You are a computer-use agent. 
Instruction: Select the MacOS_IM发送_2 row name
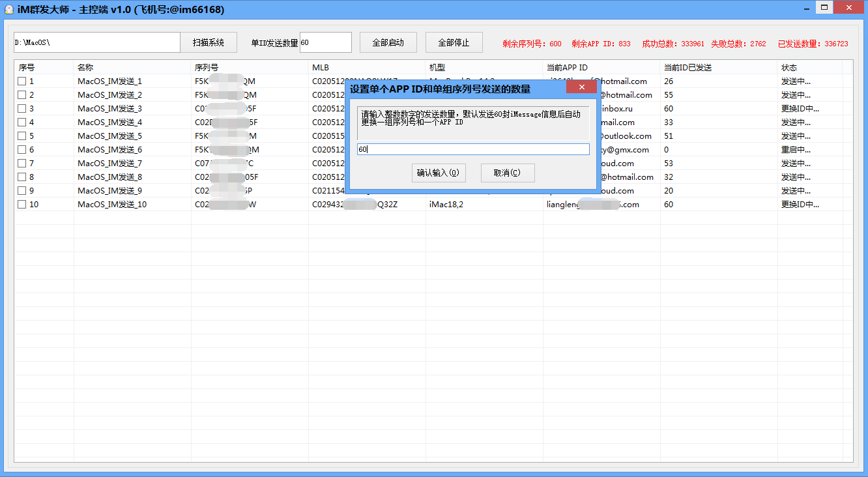coord(109,95)
